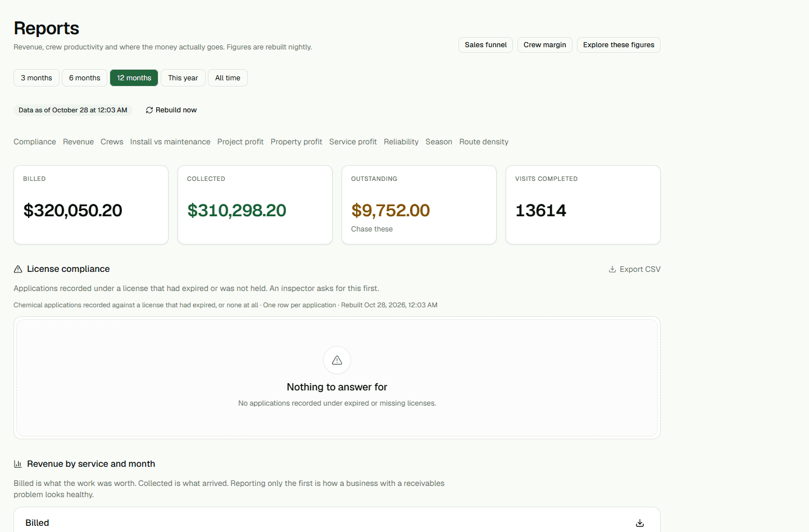Click the Export CSV label

point(640,269)
